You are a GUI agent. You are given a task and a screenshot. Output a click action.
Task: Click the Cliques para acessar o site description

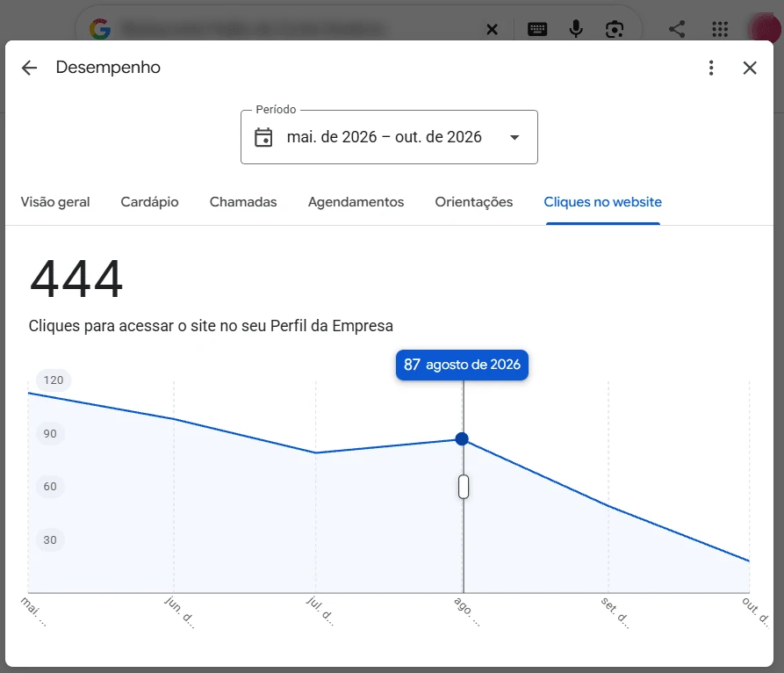[211, 326]
